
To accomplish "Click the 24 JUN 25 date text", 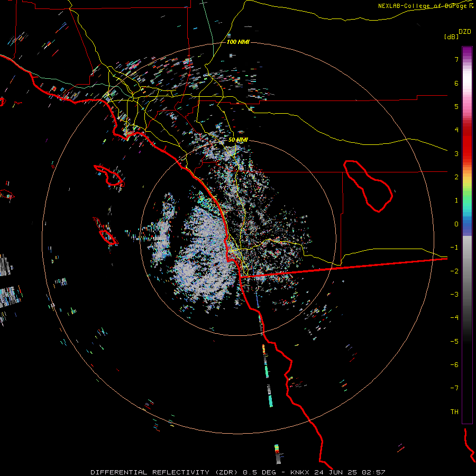I will coord(337,472).
